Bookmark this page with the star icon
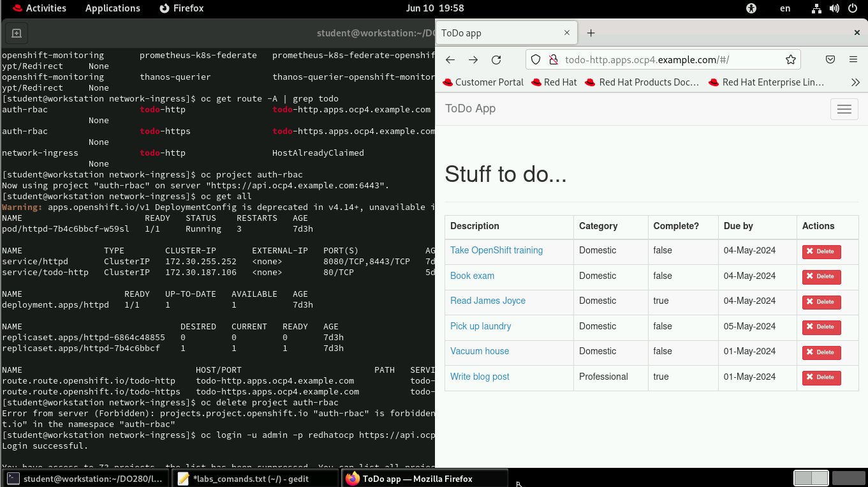Viewport: 868px width, 487px height. click(791, 59)
